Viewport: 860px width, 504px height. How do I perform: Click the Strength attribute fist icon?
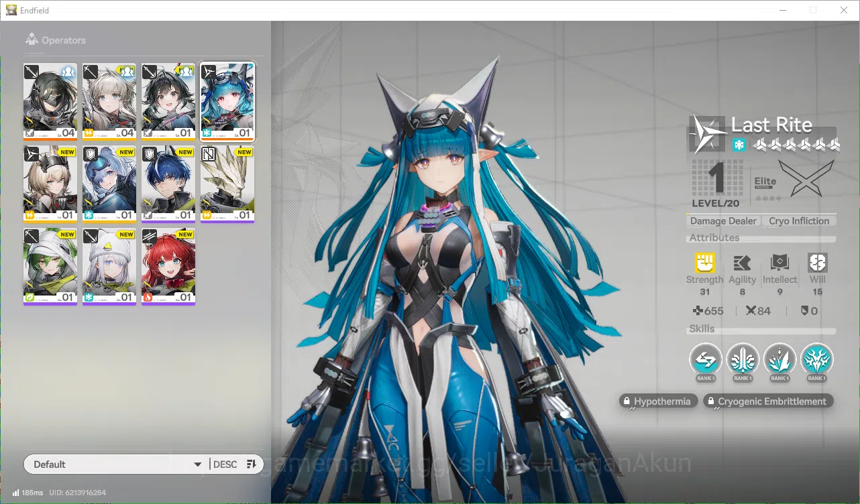pyautogui.click(x=704, y=262)
